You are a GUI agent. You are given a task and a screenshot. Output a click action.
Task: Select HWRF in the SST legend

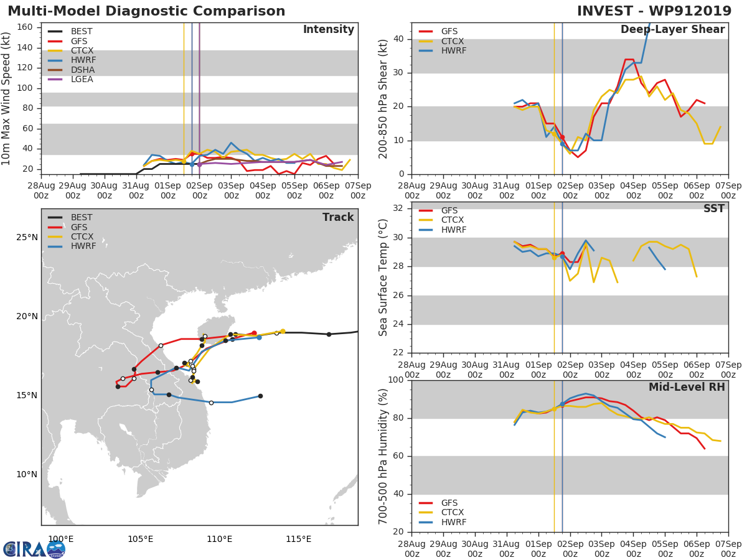(x=443, y=230)
